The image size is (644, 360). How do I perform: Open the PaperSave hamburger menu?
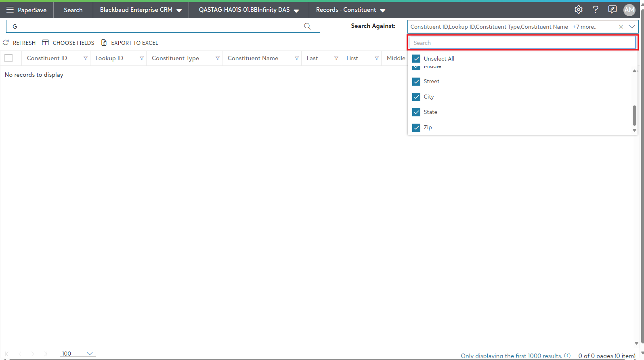click(10, 10)
